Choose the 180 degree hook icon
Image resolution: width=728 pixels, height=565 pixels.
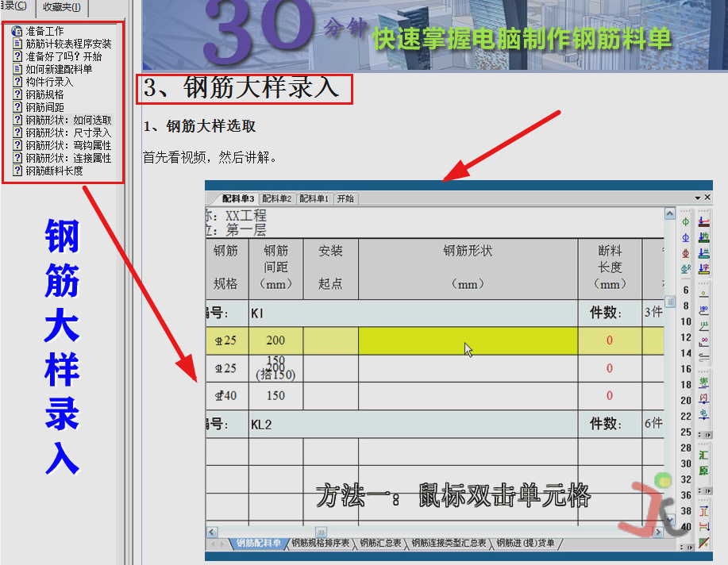click(704, 310)
